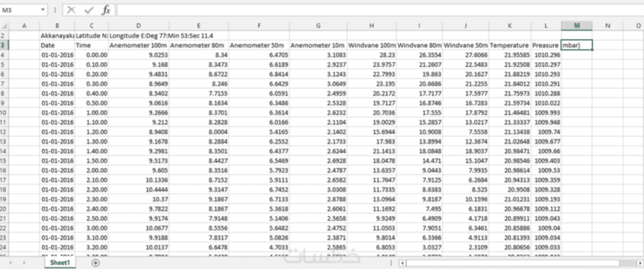Switch to the Sheet1 tab
This screenshot has width=644, height=269.
coord(60,263)
